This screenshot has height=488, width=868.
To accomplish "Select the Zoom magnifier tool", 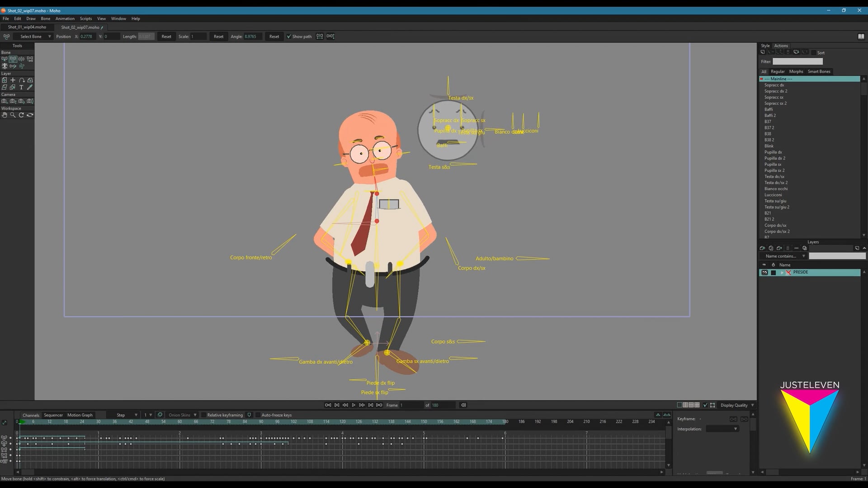I will [x=13, y=115].
